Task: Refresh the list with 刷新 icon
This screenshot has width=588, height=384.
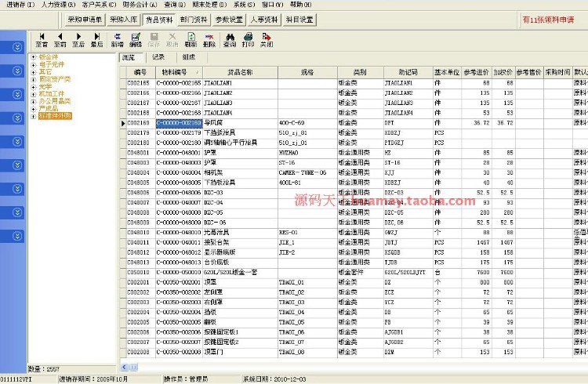Action: click(191, 40)
